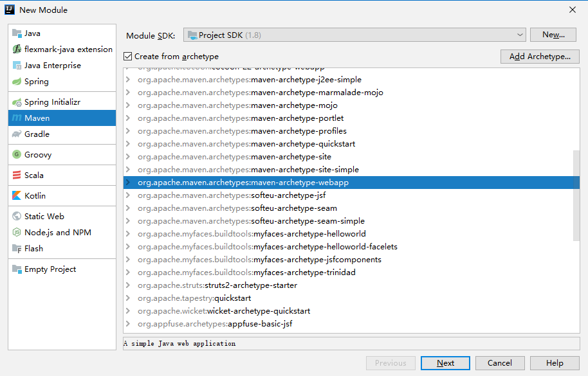Close the New Module dialog
This screenshot has height=376, width=588.
coord(573,10)
